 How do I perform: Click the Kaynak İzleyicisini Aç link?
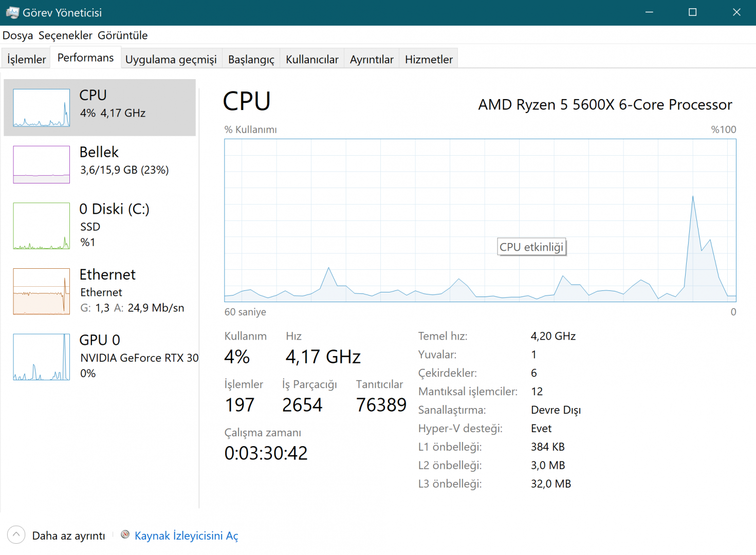tap(186, 536)
